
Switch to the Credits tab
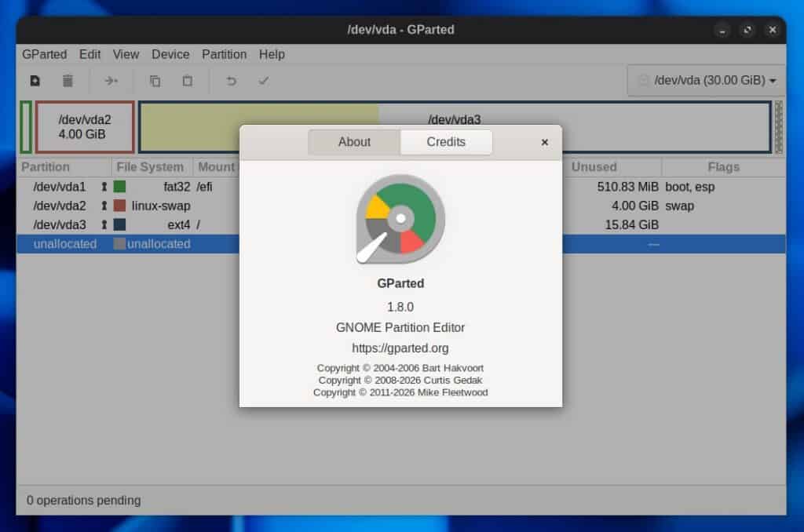click(446, 142)
